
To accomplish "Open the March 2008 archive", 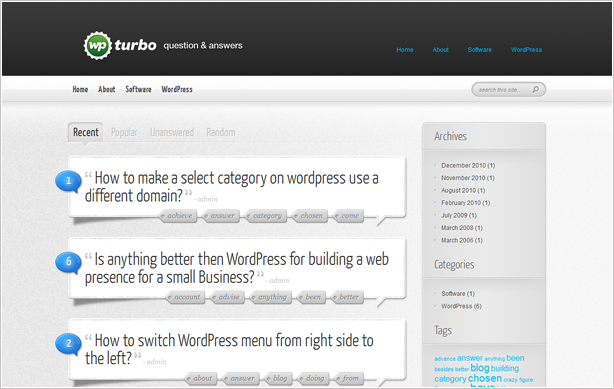I will tap(462, 228).
